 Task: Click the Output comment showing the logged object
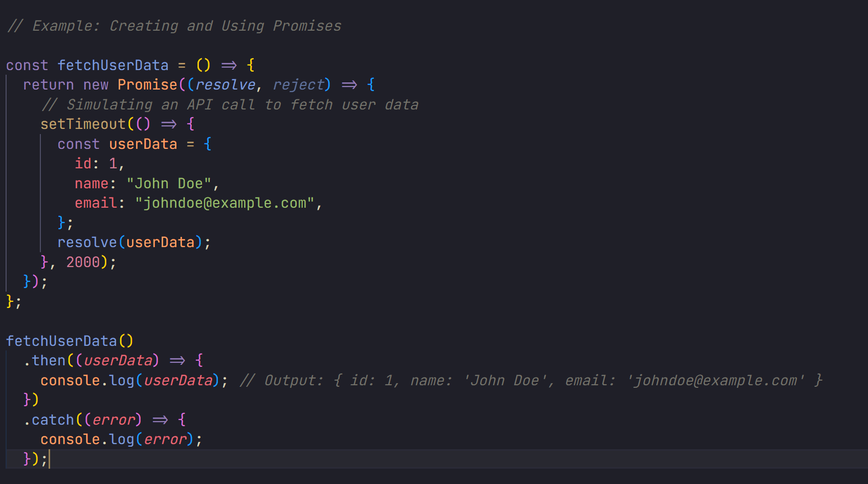tap(532, 380)
